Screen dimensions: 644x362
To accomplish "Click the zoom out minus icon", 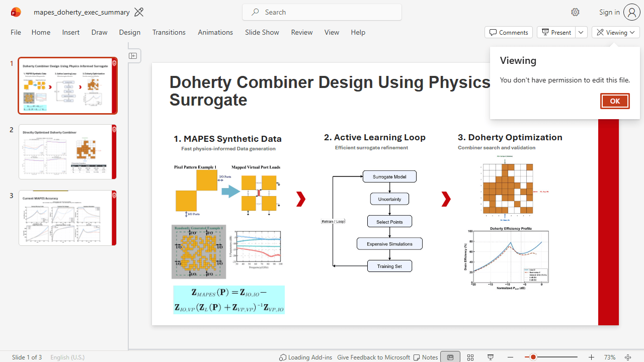I will [511, 357].
